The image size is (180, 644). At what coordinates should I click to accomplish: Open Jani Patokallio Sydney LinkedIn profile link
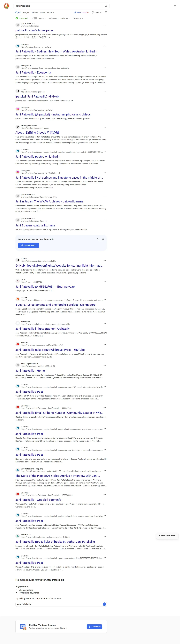pyautogui.click(x=56, y=51)
